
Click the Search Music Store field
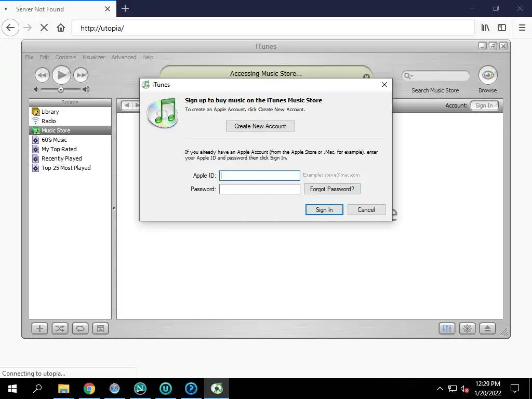click(436, 76)
